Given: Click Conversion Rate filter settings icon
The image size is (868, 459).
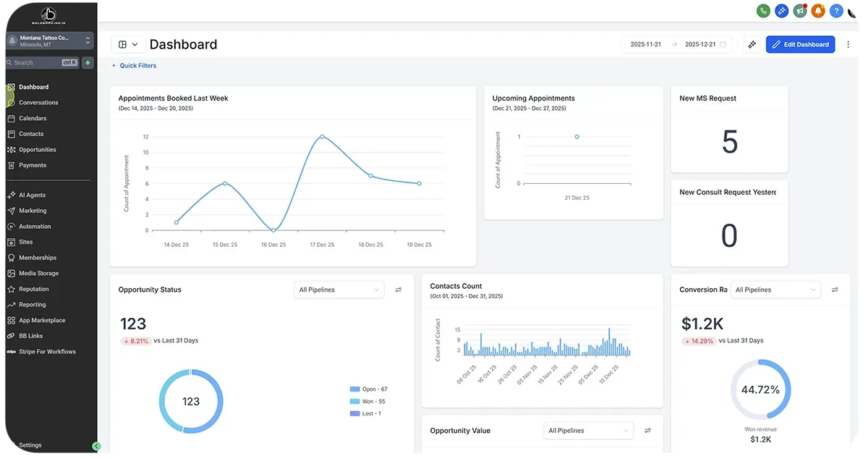Looking at the screenshot, I should pyautogui.click(x=835, y=290).
